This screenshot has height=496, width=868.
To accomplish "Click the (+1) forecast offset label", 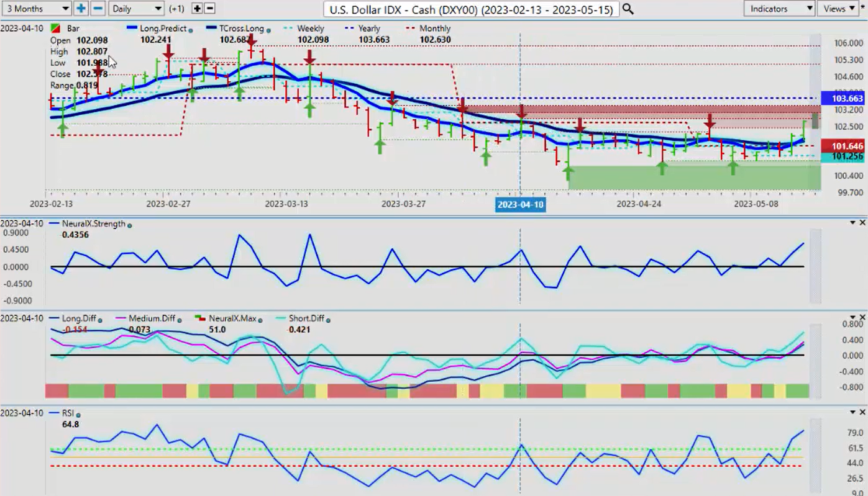I will tap(176, 9).
